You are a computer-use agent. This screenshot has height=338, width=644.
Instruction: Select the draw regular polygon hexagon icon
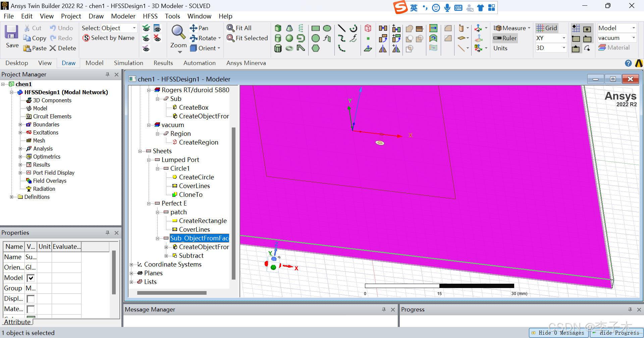316,48
